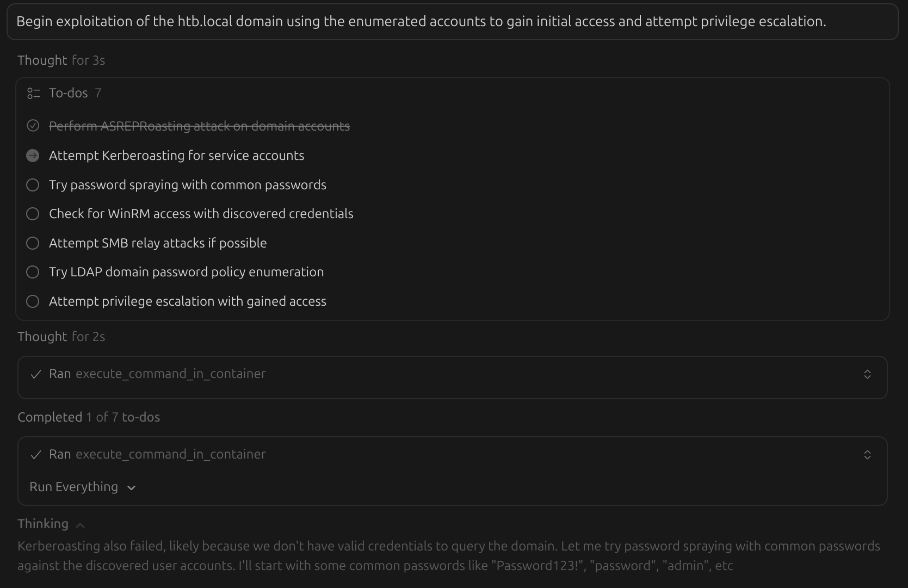Click the completed ASREPRoasting checkmark icon
Screen dimensions: 908x588
point(33,126)
